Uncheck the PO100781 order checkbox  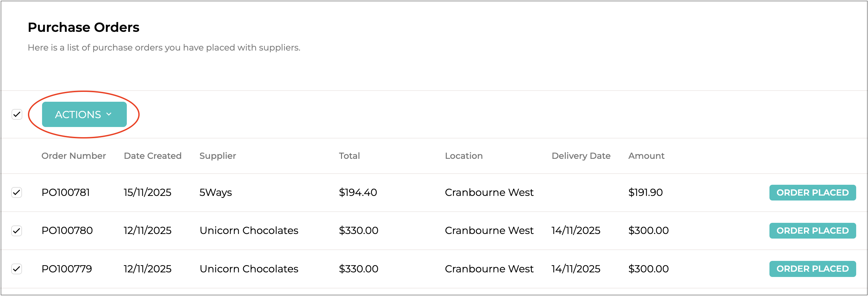(x=17, y=193)
